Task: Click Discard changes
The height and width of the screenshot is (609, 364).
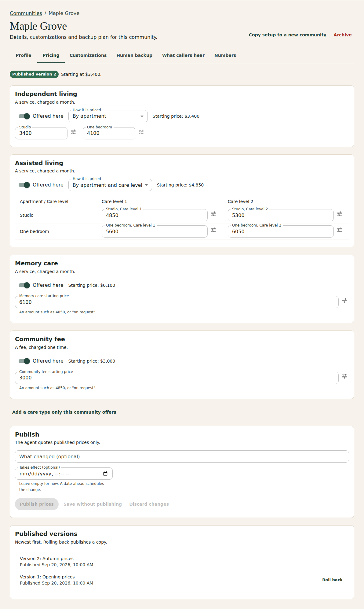Action: pyautogui.click(x=149, y=504)
